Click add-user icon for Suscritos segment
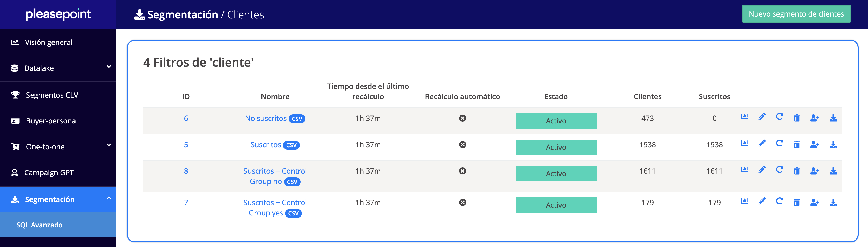The height and width of the screenshot is (247, 868). point(814,144)
